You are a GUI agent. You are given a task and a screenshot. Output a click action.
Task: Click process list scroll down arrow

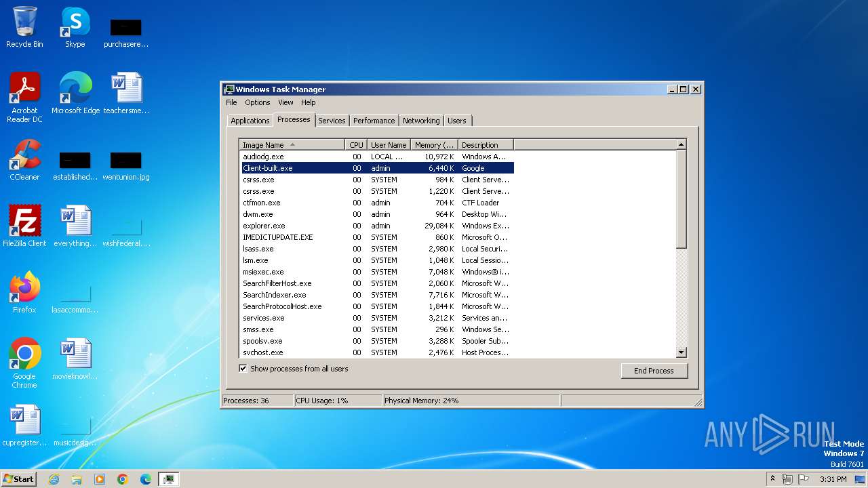coord(682,352)
